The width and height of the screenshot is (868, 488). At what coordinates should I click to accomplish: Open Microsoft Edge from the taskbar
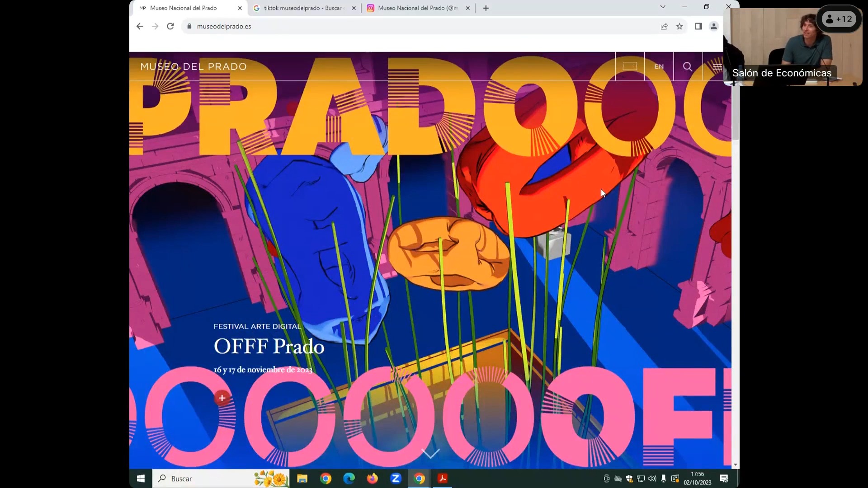click(349, 479)
